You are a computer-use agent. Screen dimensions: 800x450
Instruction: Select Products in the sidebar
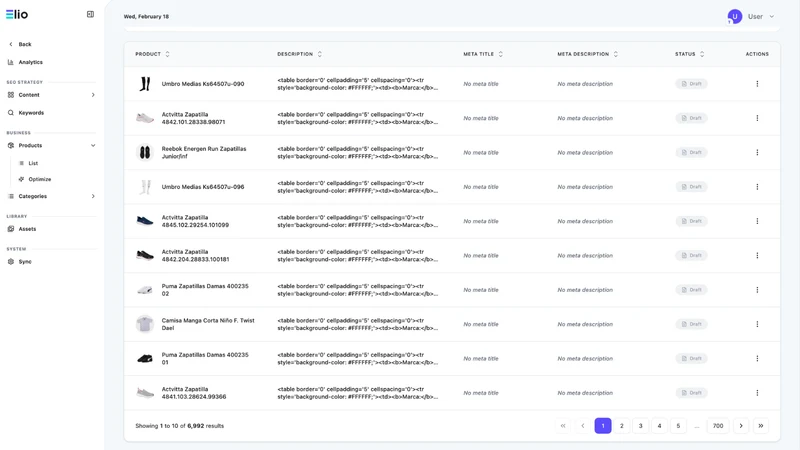[x=30, y=145]
